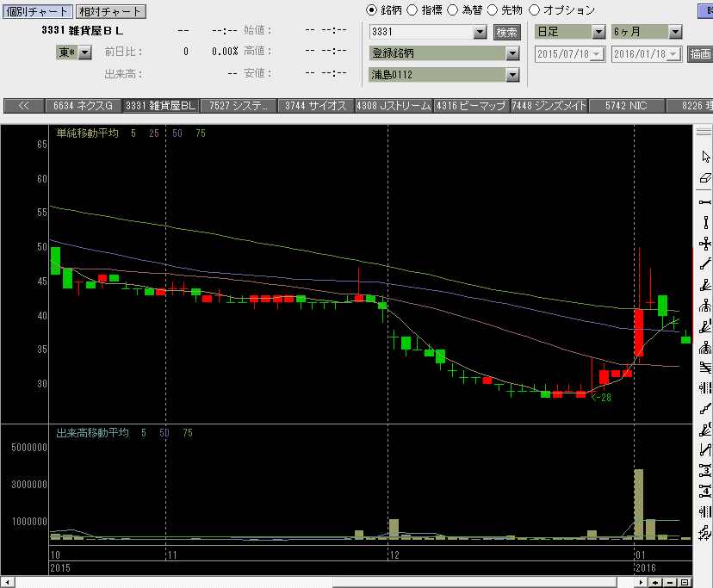Select the crosshair line tool

click(705, 244)
